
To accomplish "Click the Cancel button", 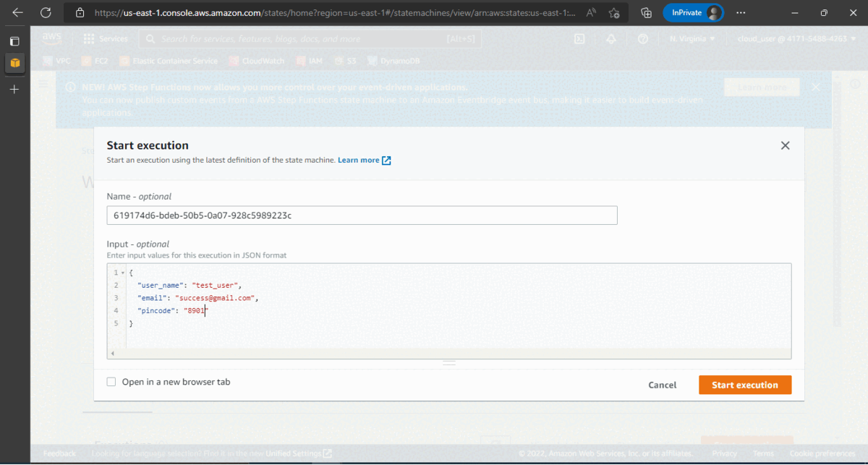I will tap(663, 385).
